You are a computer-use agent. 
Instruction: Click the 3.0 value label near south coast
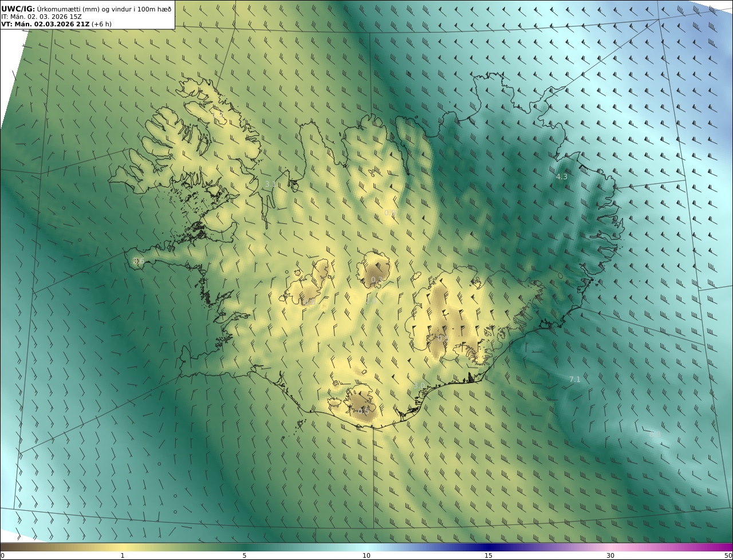[419, 385]
